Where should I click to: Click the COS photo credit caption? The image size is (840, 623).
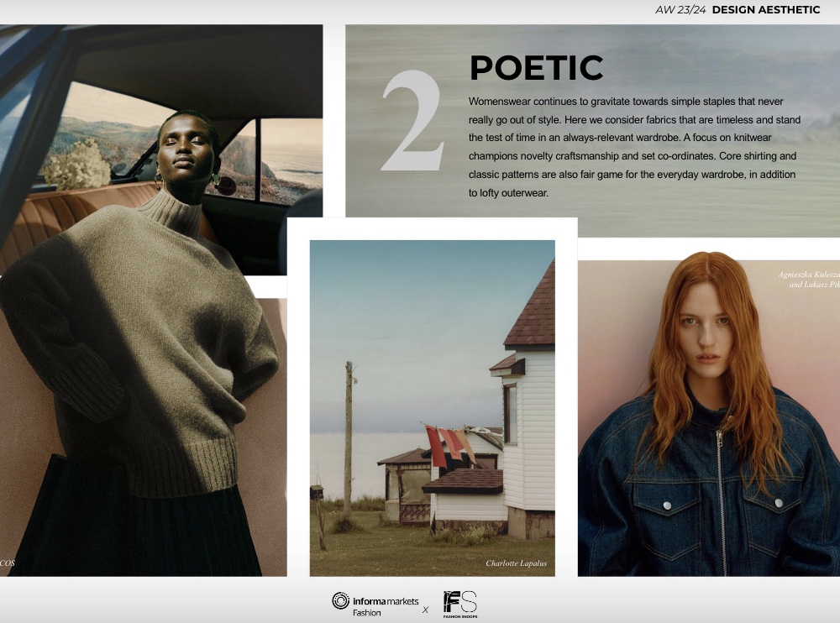(x=8, y=563)
